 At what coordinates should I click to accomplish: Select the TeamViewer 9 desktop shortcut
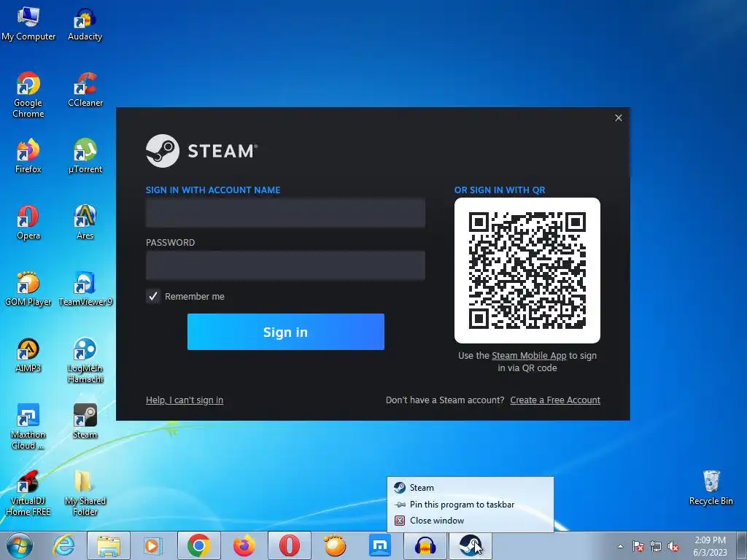click(x=85, y=289)
